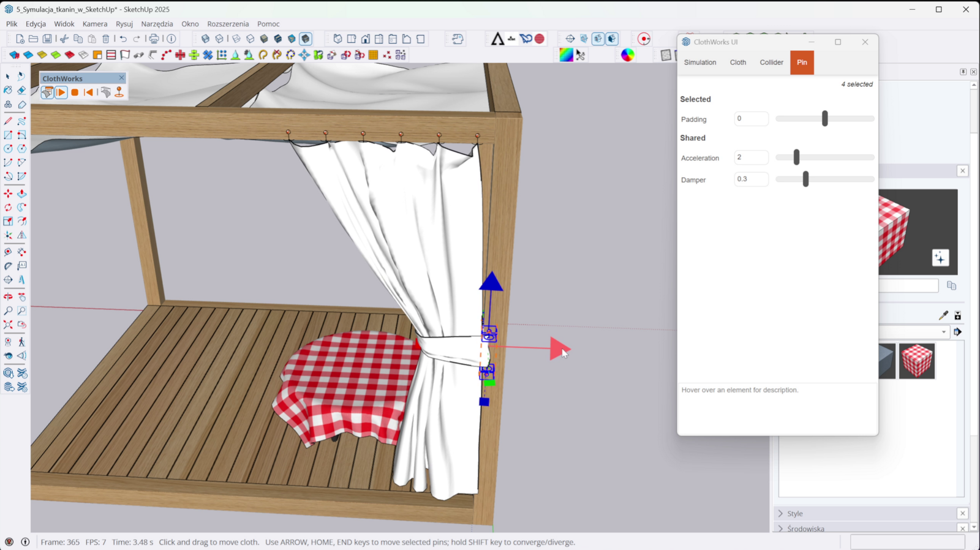The width and height of the screenshot is (980, 550).
Task: Switch to the Simulation tab
Action: (699, 62)
